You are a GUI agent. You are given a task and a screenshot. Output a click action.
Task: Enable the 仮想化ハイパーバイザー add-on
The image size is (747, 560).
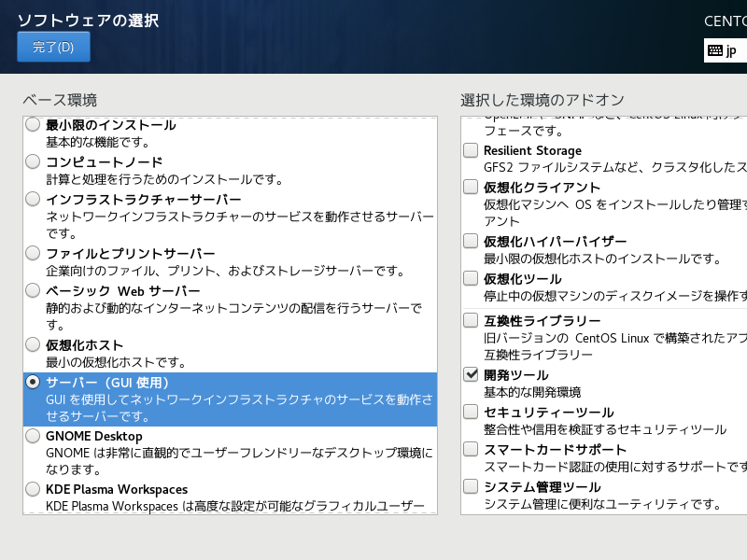point(472,240)
